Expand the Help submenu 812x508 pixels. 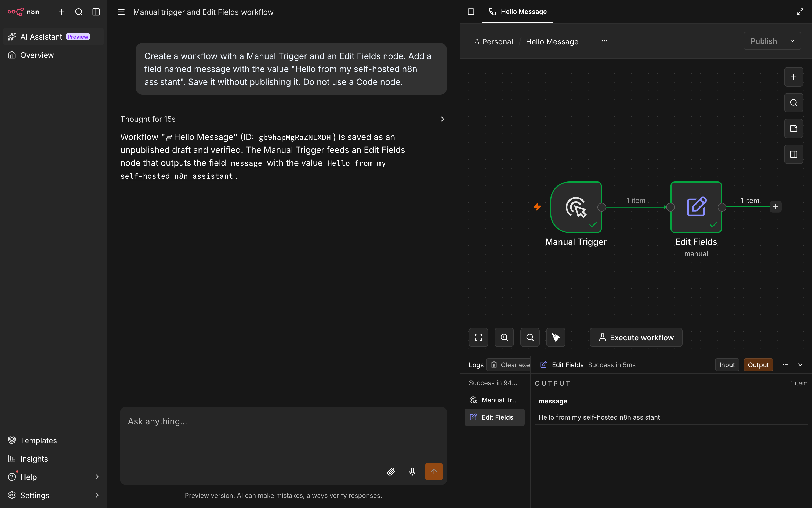pyautogui.click(x=54, y=477)
